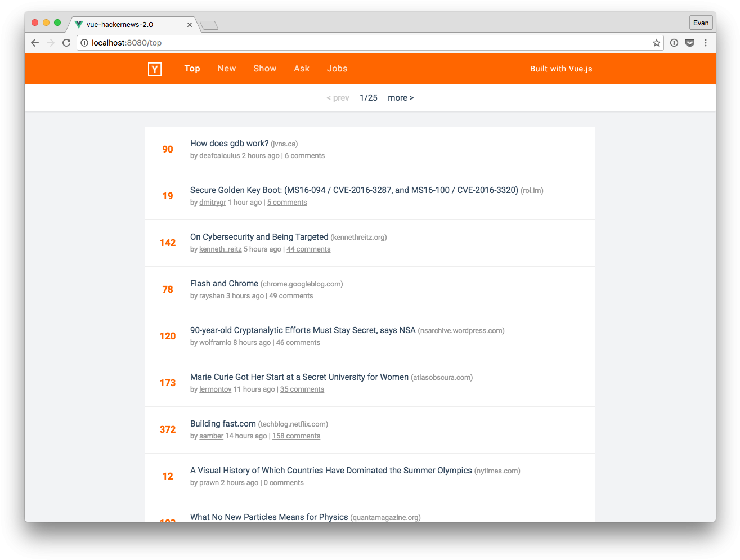Open the 158 comments for Building fast.com
740x560 pixels.
pyautogui.click(x=296, y=436)
